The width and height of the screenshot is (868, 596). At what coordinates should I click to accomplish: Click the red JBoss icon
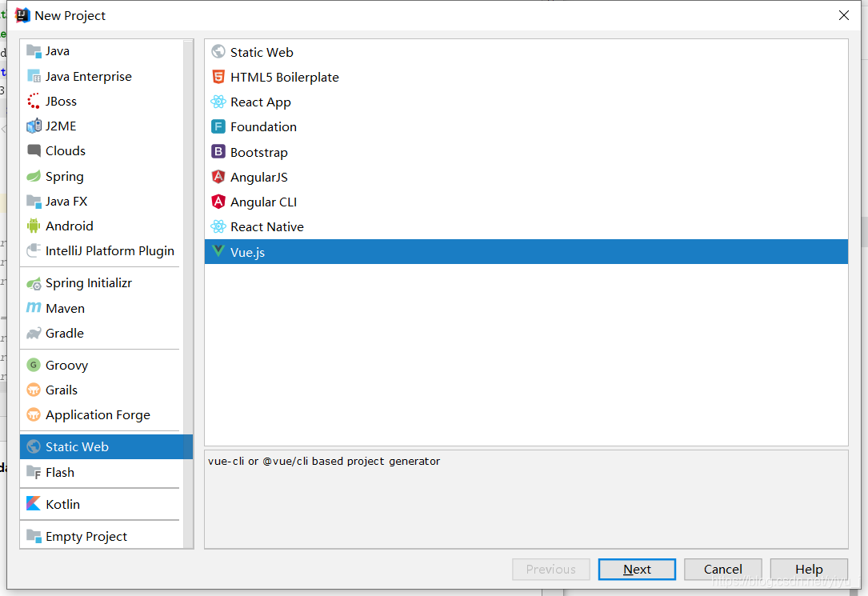(x=34, y=102)
